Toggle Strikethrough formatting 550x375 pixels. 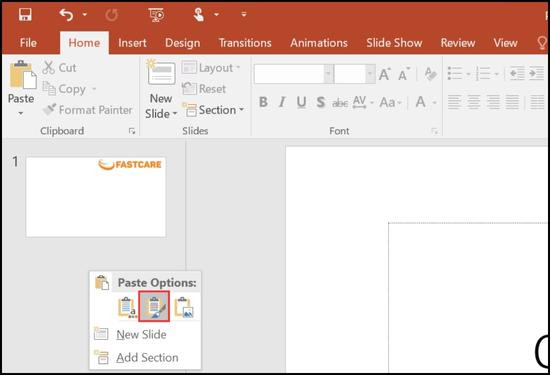pyautogui.click(x=340, y=102)
